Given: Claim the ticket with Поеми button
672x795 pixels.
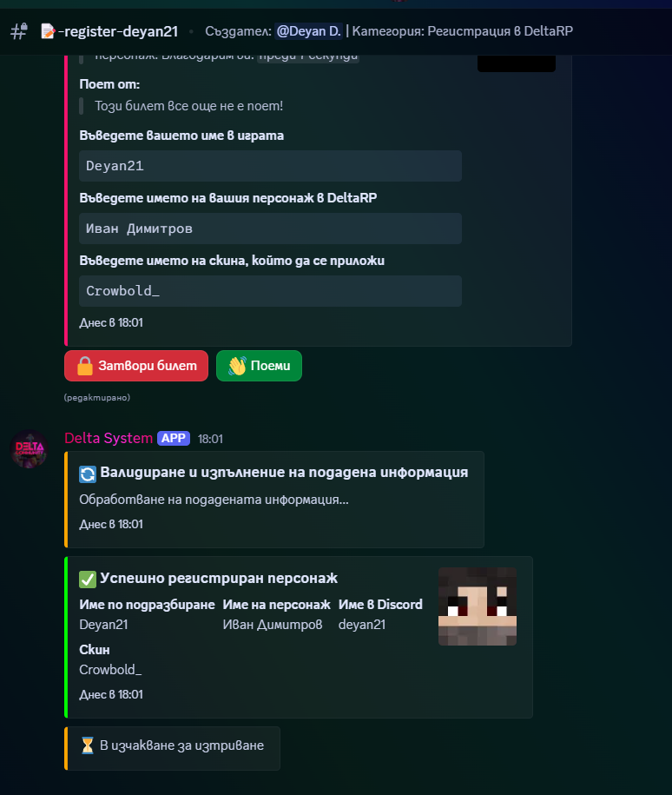Looking at the screenshot, I should point(259,366).
